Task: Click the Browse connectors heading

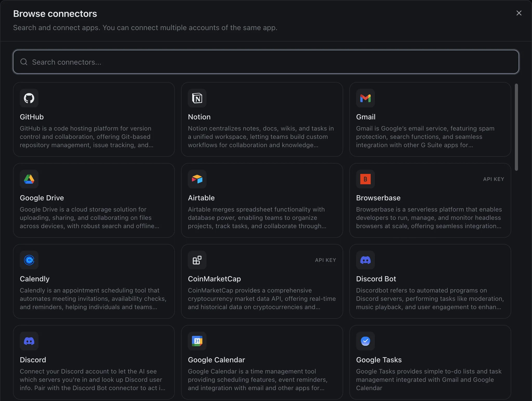Action: [55, 13]
